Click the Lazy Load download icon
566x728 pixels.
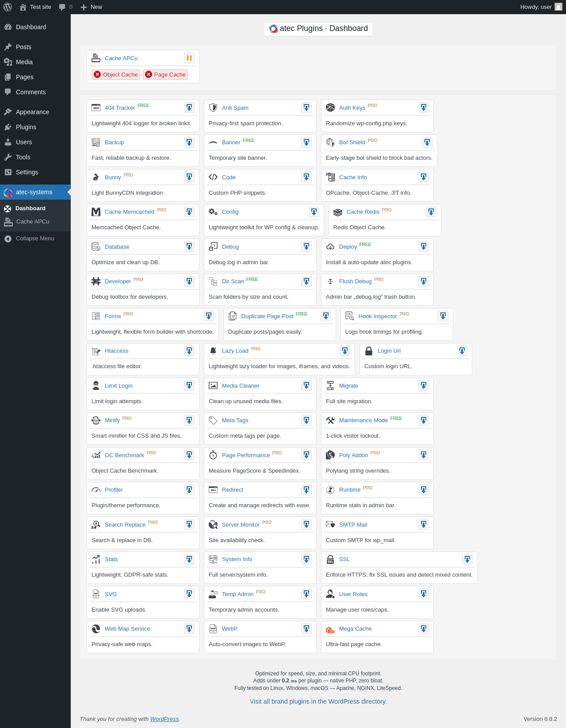click(345, 351)
